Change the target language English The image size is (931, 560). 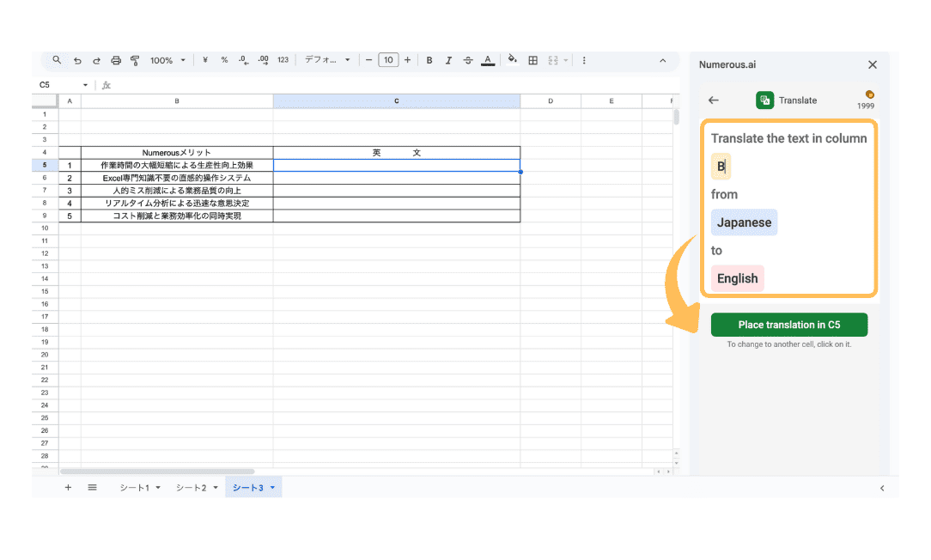[738, 278]
